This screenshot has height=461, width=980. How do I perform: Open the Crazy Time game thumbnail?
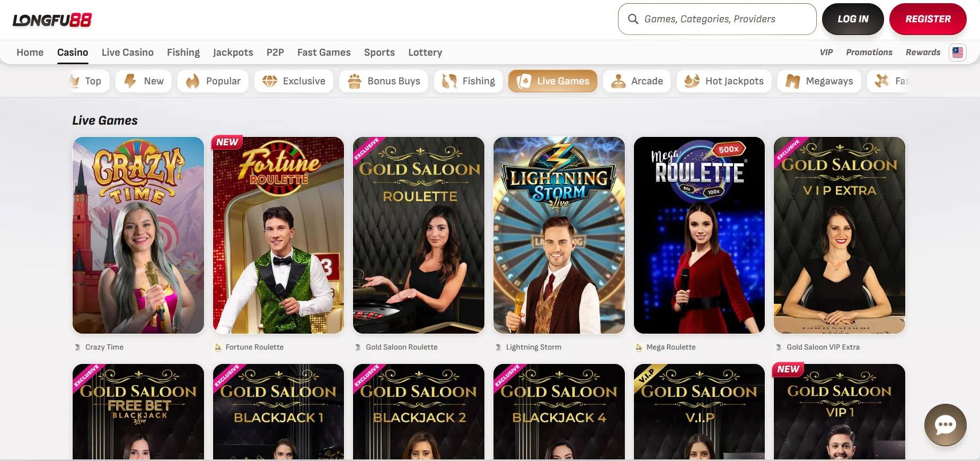coord(138,236)
